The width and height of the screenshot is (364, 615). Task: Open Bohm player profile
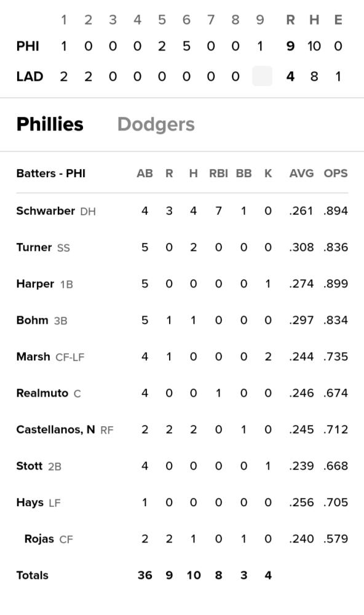click(x=32, y=320)
